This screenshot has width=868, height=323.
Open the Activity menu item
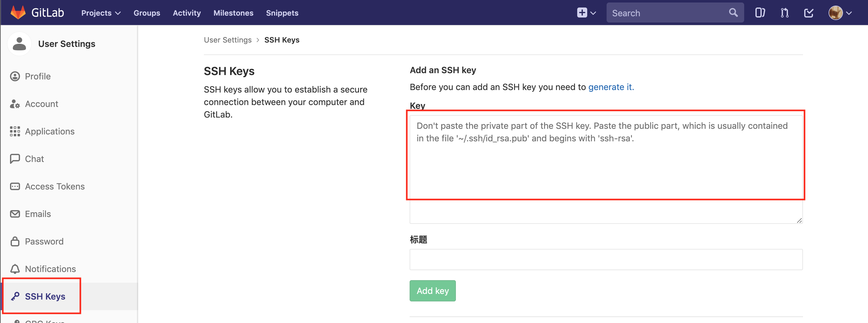click(x=187, y=13)
